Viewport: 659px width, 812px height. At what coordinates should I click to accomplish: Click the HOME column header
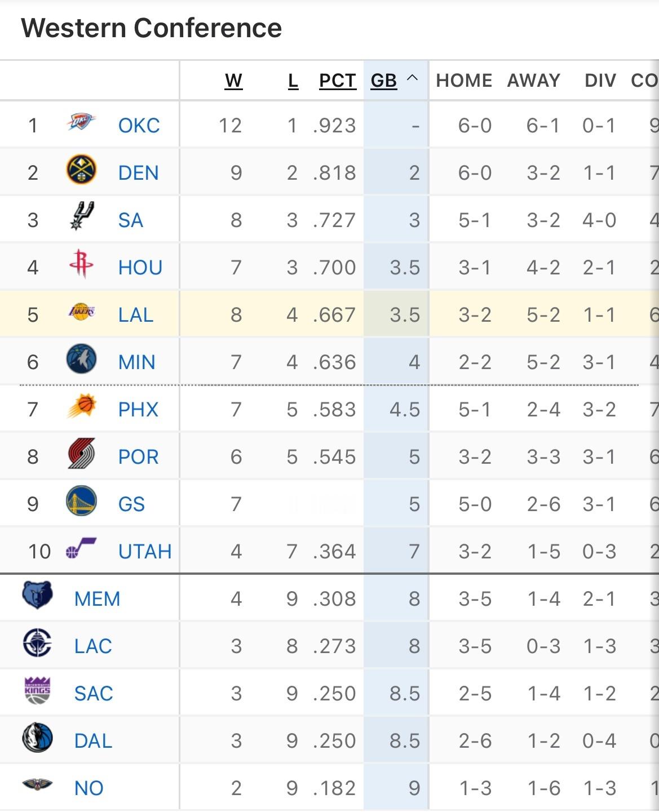point(464,81)
